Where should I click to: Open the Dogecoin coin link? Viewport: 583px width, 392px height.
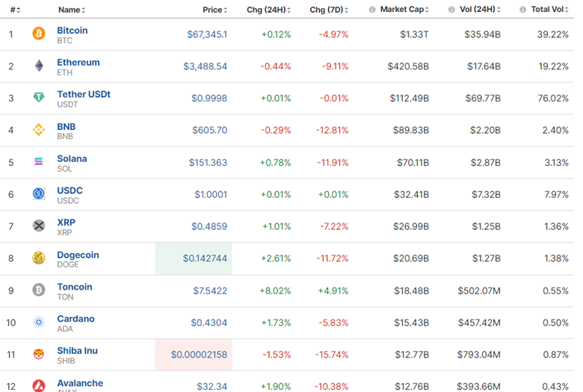(x=78, y=255)
